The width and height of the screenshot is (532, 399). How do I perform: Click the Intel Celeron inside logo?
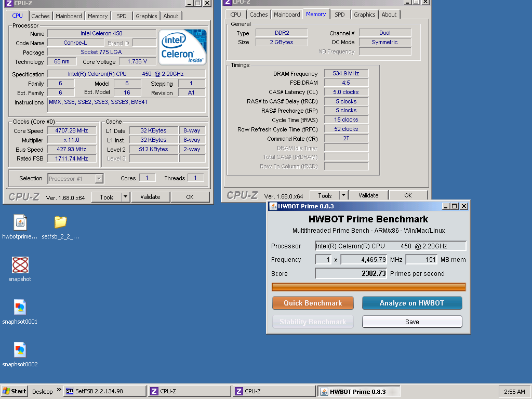coord(182,47)
